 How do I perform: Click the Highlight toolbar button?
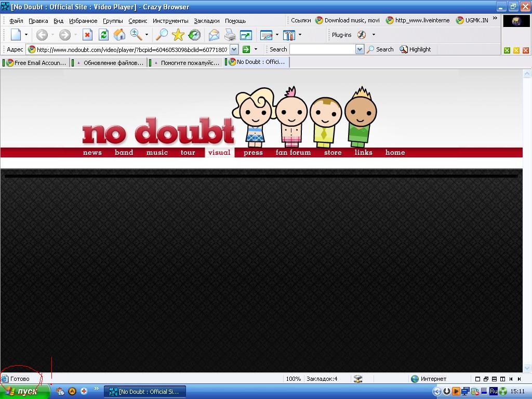coord(415,49)
